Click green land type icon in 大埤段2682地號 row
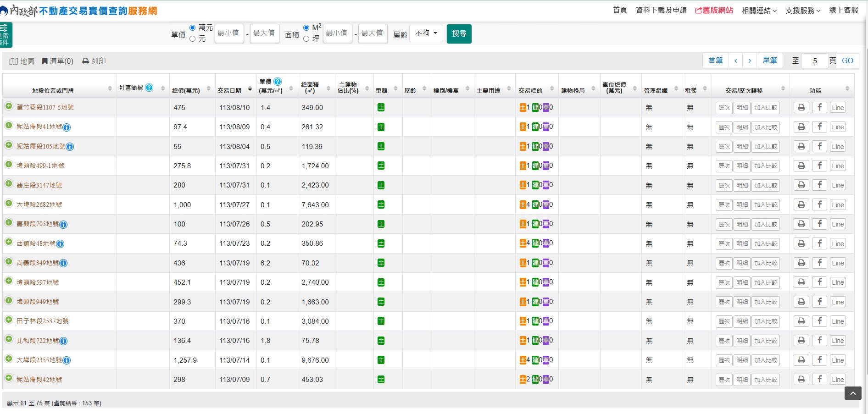Screen dimensions: 868x414 381,204
